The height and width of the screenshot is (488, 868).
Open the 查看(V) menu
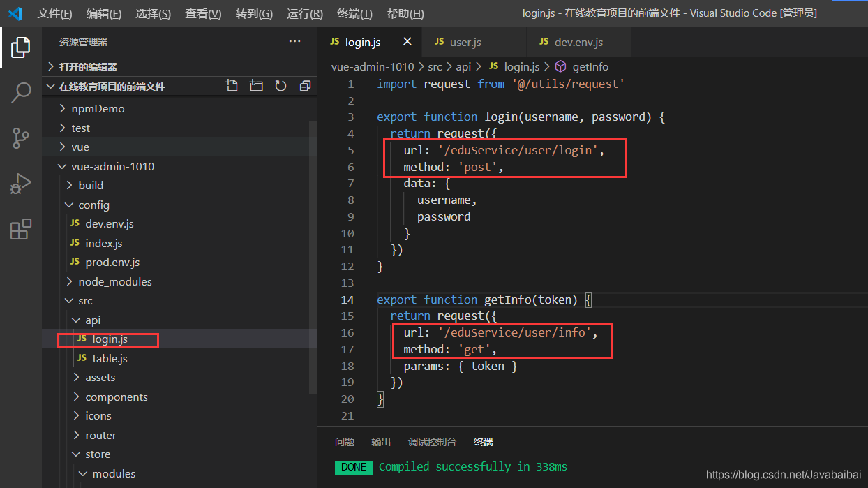point(203,14)
